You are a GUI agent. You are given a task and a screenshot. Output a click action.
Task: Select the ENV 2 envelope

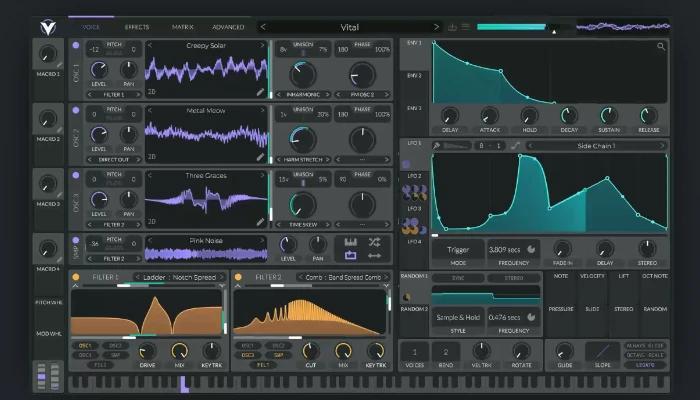pyautogui.click(x=413, y=76)
